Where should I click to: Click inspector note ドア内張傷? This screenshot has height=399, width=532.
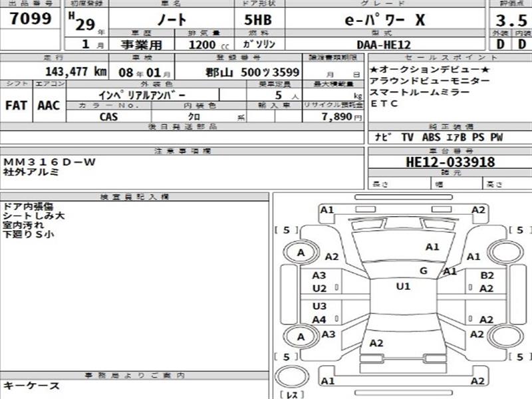click(28, 206)
